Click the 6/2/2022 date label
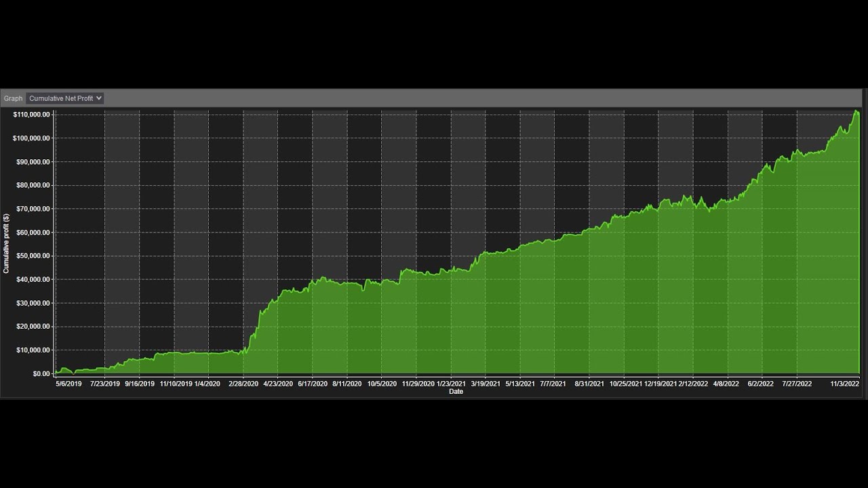This screenshot has height=488, width=868. click(x=761, y=384)
